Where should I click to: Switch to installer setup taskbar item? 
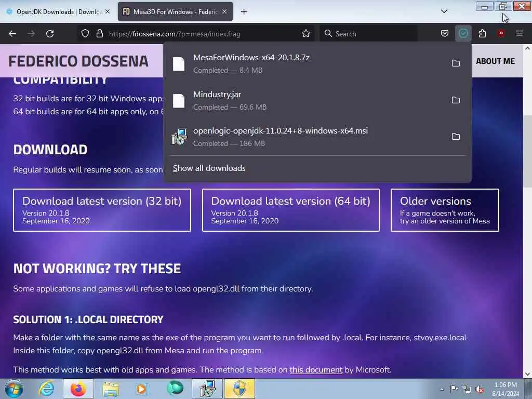tap(207, 389)
